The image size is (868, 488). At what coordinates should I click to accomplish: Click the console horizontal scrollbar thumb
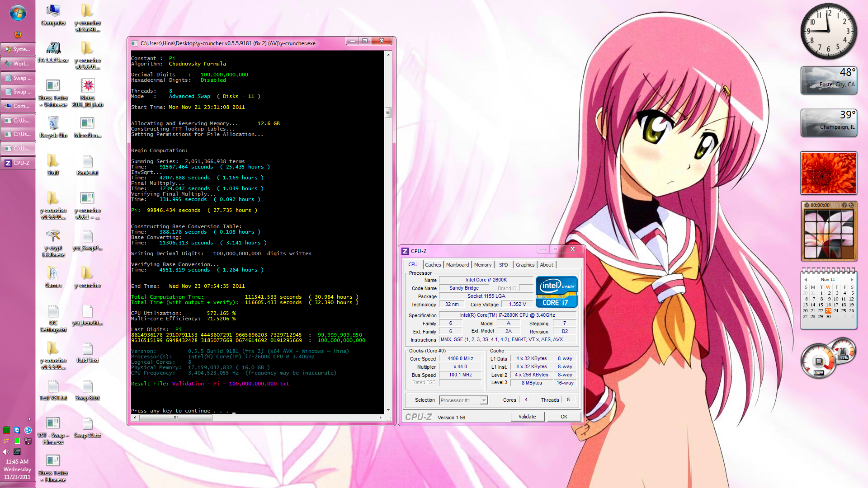[175, 418]
